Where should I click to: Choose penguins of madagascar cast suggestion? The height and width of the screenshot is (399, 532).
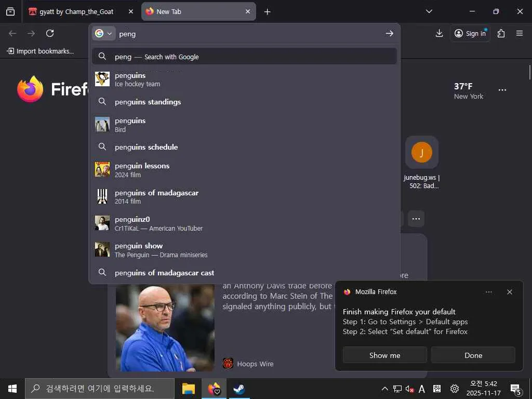244,272
